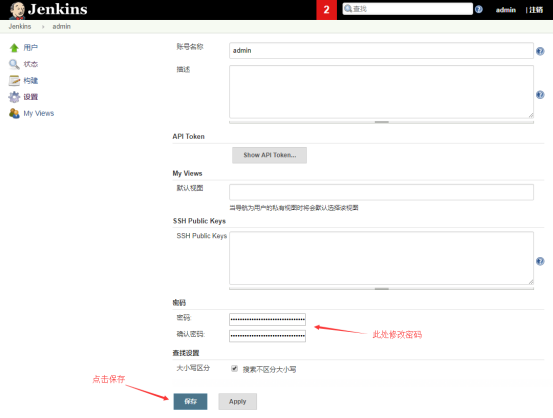Click help icon beside description textarea
Screen dimensions: 553x418
pyautogui.click(x=540, y=95)
